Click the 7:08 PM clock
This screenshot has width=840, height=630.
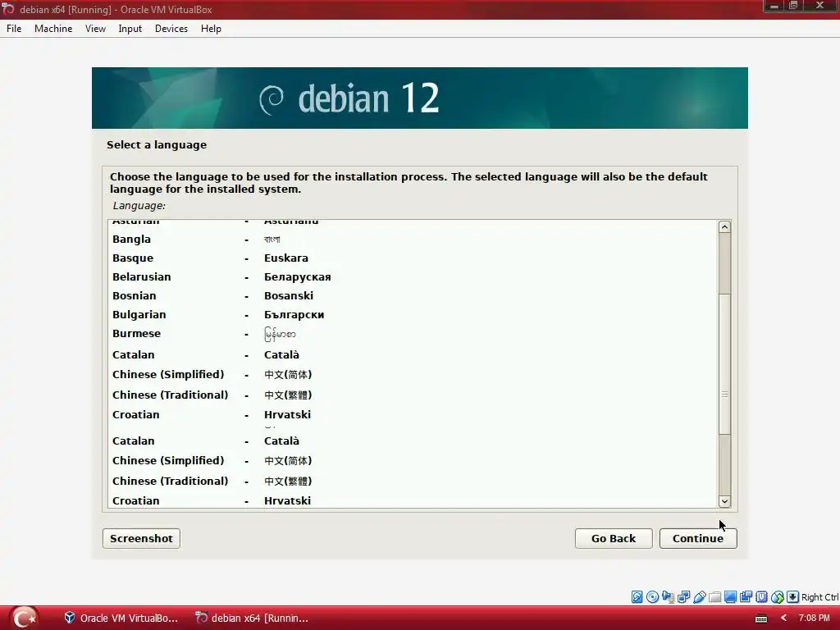[x=815, y=618]
